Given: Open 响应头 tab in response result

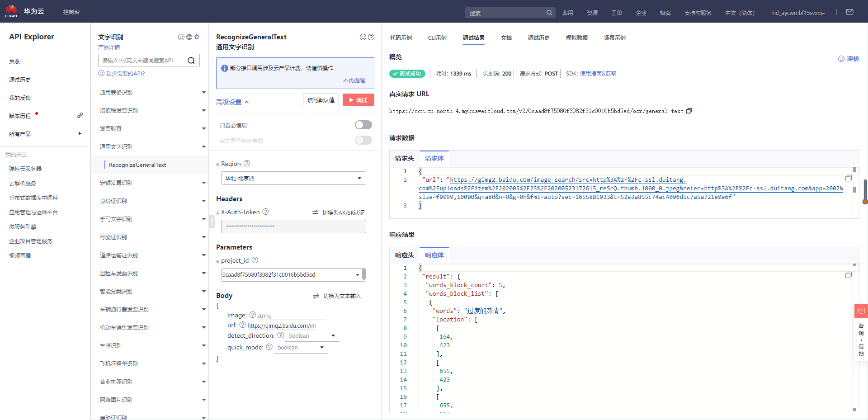Looking at the screenshot, I should coord(405,255).
